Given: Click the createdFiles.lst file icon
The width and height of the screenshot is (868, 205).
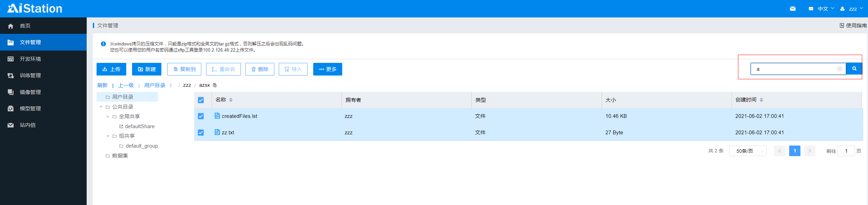Looking at the screenshot, I should point(217,116).
